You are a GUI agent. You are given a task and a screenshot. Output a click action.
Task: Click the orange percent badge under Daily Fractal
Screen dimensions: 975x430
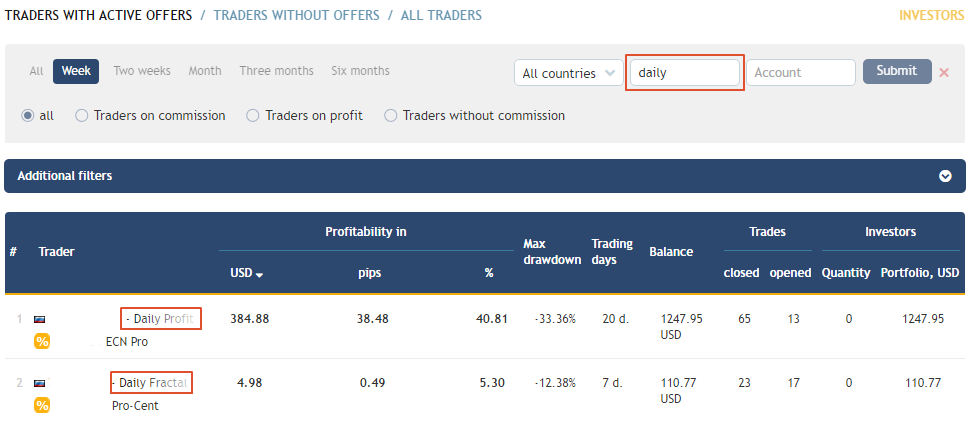[x=42, y=405]
